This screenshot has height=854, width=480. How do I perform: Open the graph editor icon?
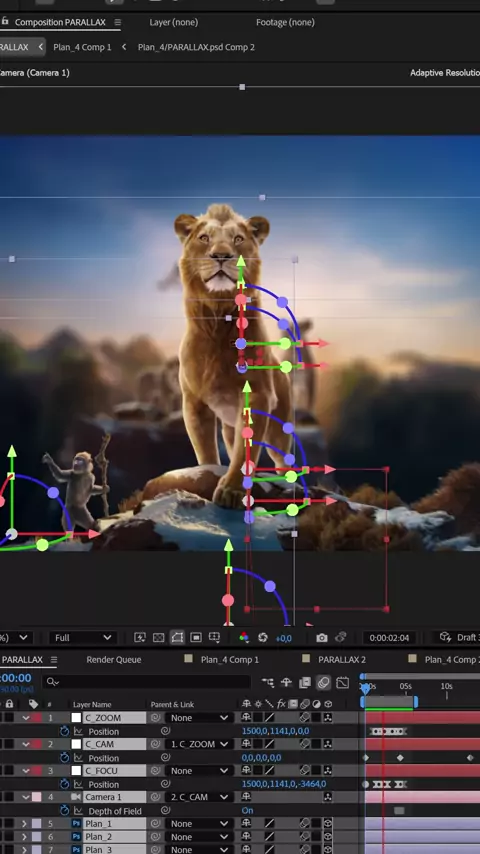pos(342,682)
